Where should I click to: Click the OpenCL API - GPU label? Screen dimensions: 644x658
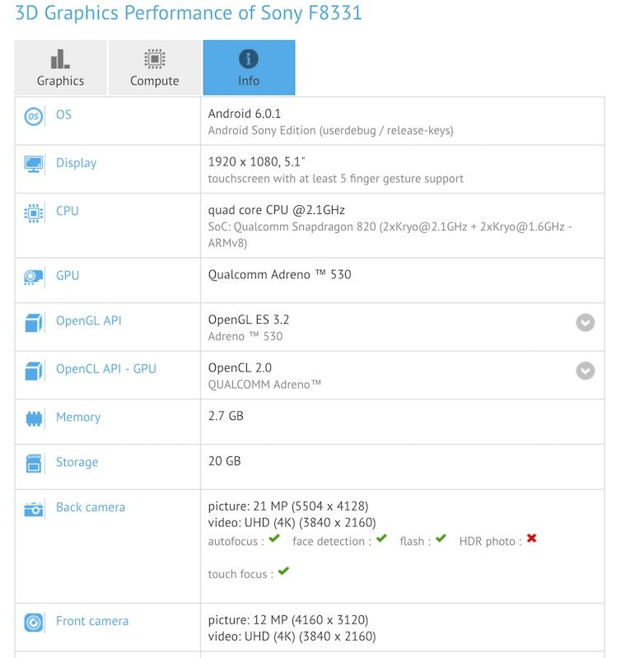point(106,369)
